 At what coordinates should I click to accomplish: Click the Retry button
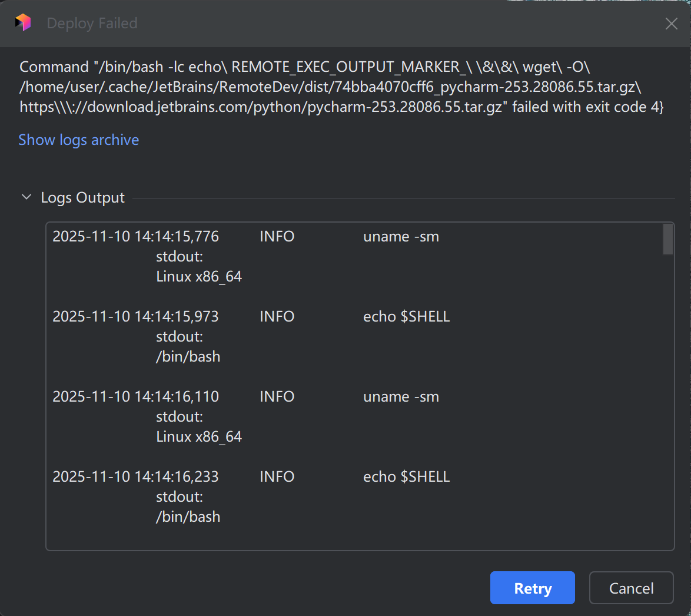[532, 588]
